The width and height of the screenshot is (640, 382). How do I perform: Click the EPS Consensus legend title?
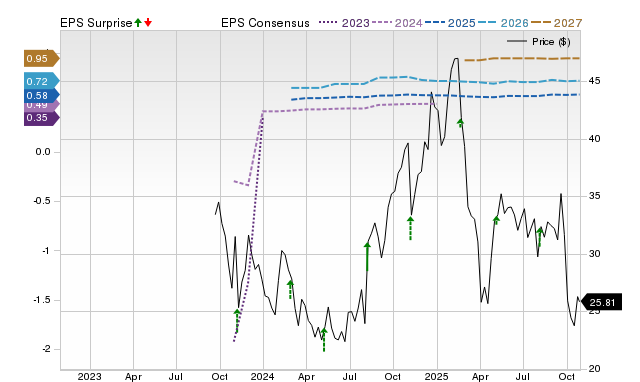[265, 23]
